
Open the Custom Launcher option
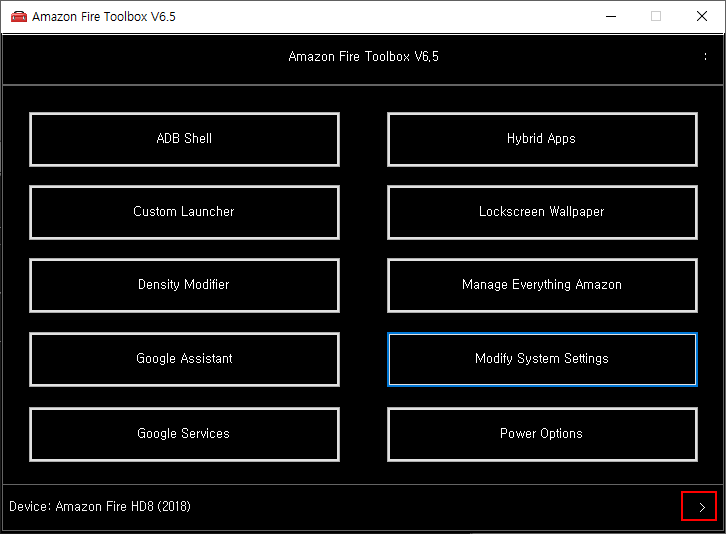[184, 212]
